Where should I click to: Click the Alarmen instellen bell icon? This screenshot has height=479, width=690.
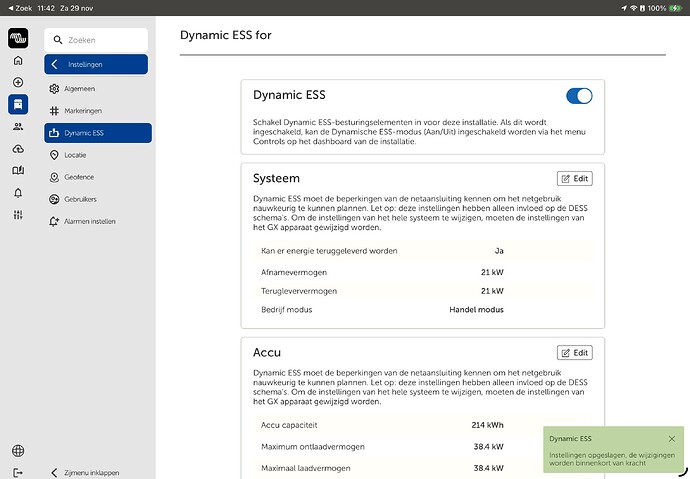tap(54, 221)
